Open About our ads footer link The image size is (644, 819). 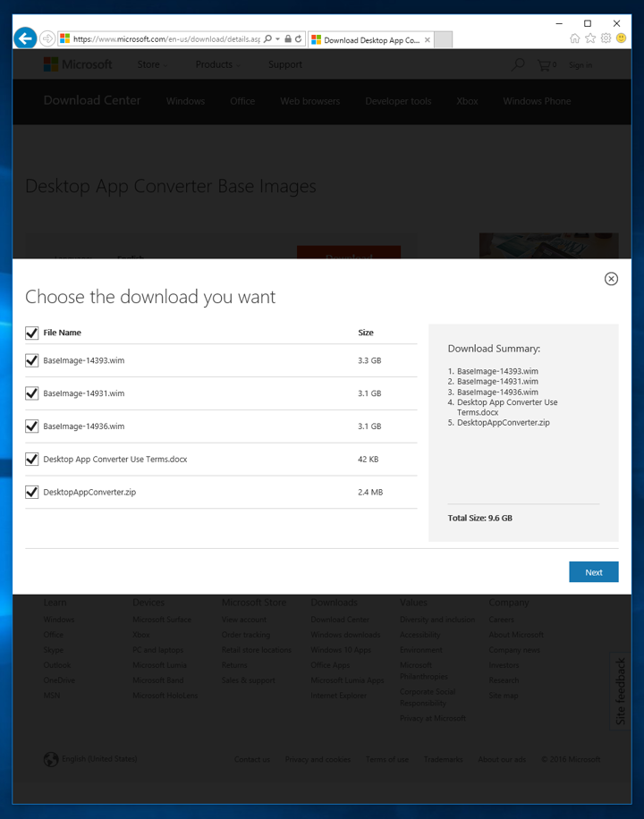(x=502, y=759)
